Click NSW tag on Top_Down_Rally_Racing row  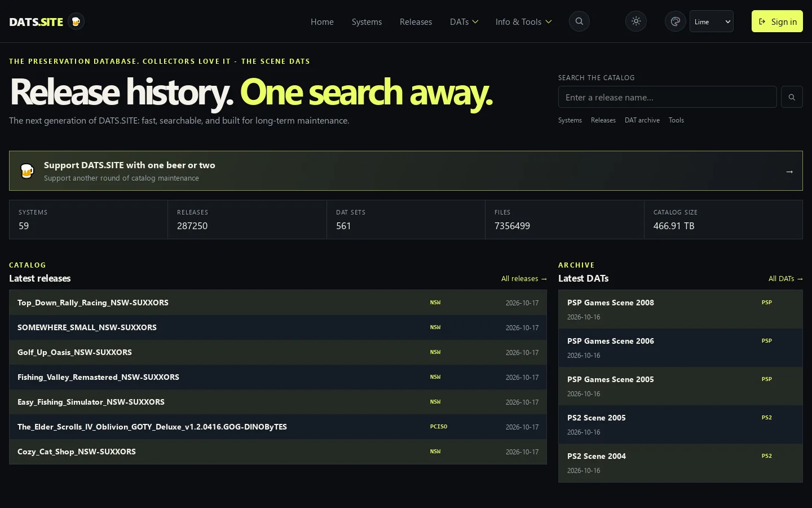(435, 303)
